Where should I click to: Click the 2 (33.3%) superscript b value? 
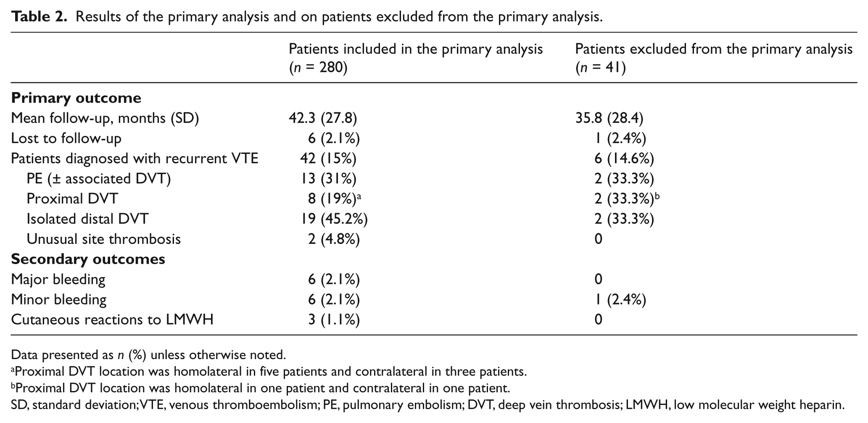627,199
